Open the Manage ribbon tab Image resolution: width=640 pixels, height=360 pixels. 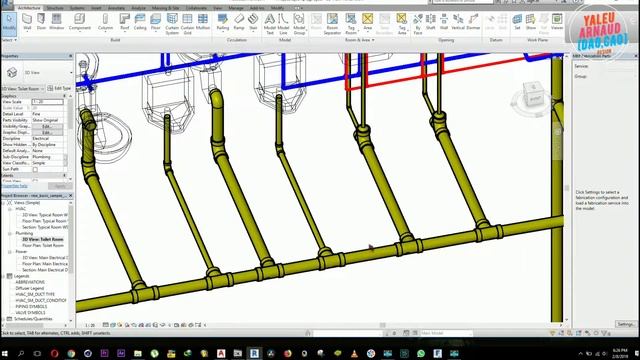(x=236, y=8)
